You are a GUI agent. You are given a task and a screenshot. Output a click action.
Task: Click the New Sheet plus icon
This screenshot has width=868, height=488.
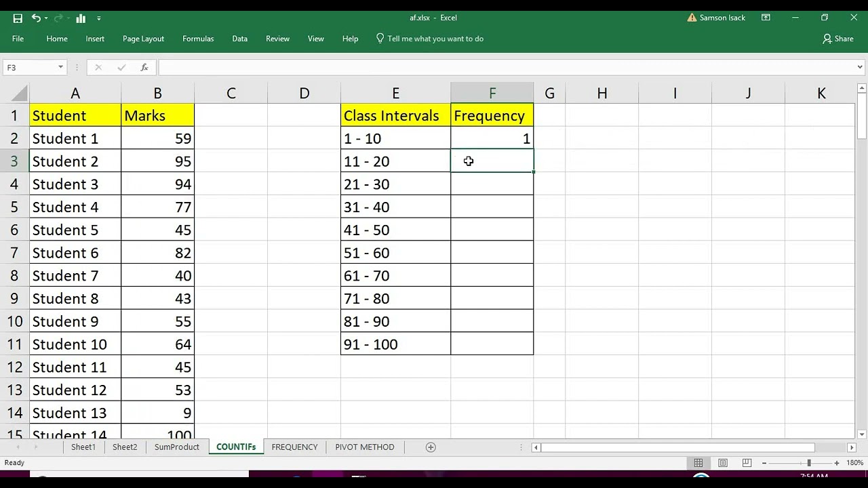tap(431, 447)
